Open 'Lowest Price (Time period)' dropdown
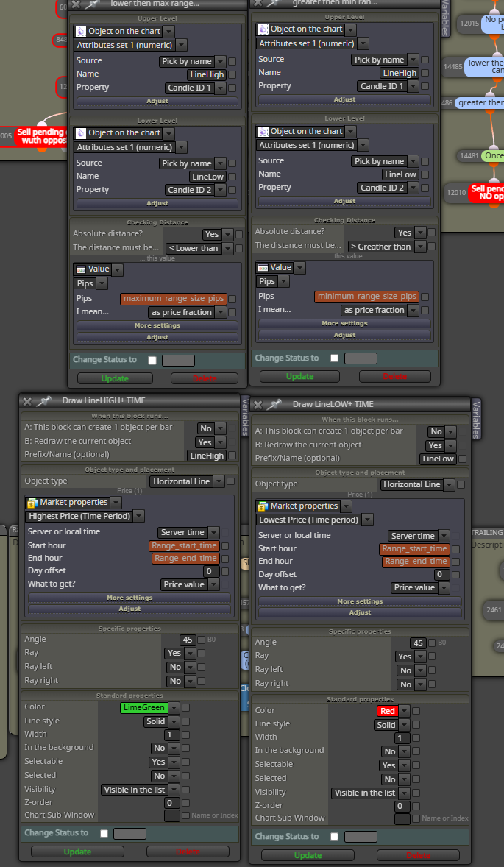This screenshot has height=867, width=504. tap(314, 520)
